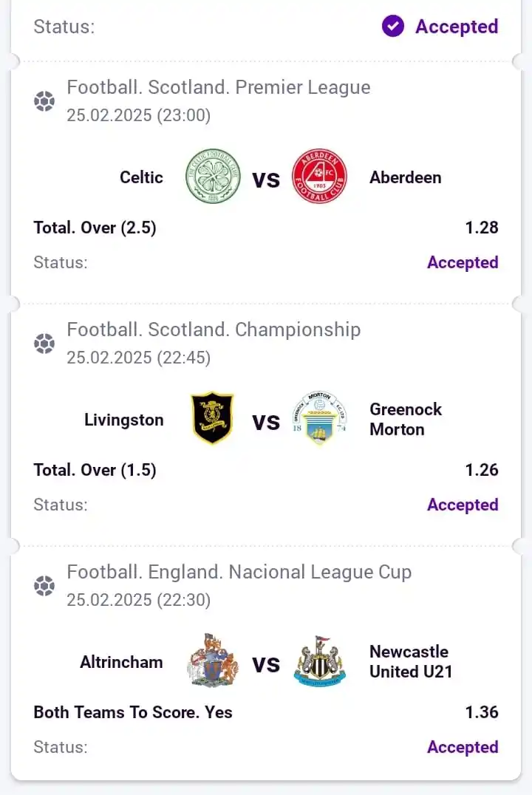This screenshot has width=532, height=795.
Task: Click the Celtic club crest
Action: point(213,177)
